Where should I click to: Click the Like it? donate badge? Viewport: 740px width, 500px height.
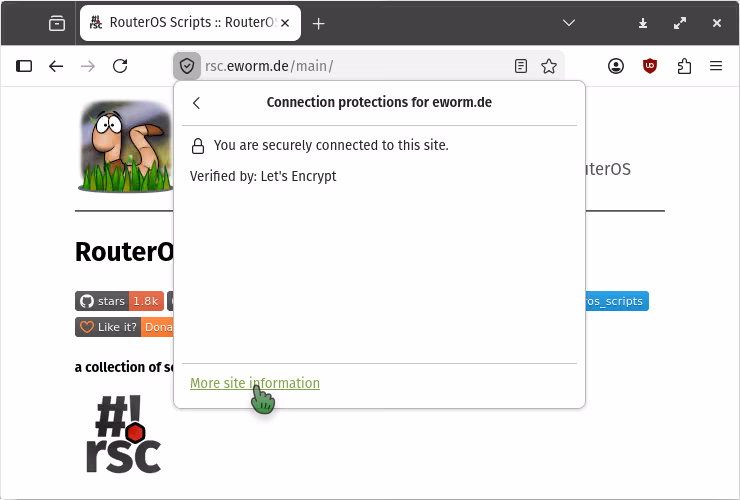click(x=118, y=327)
